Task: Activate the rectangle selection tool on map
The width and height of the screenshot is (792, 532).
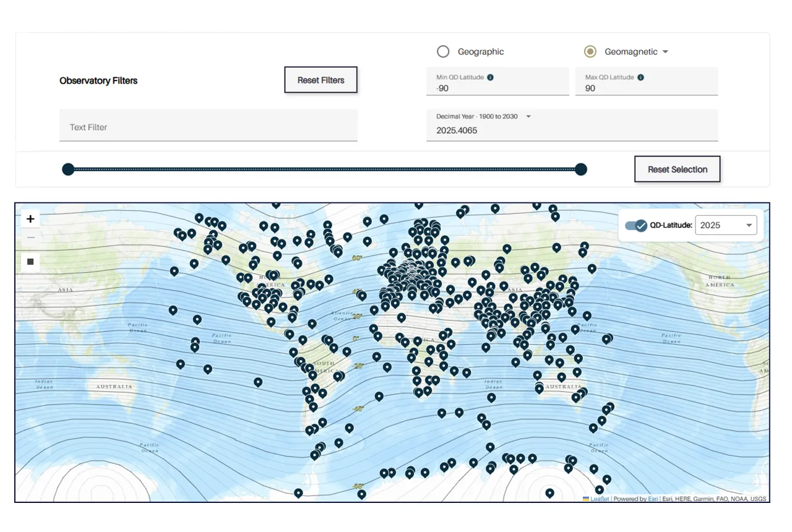Action: point(30,262)
